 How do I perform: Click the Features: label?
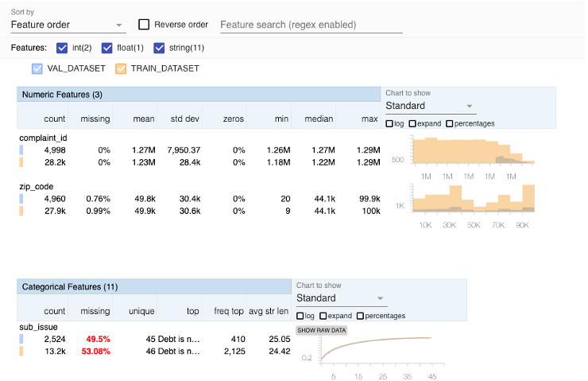click(29, 48)
